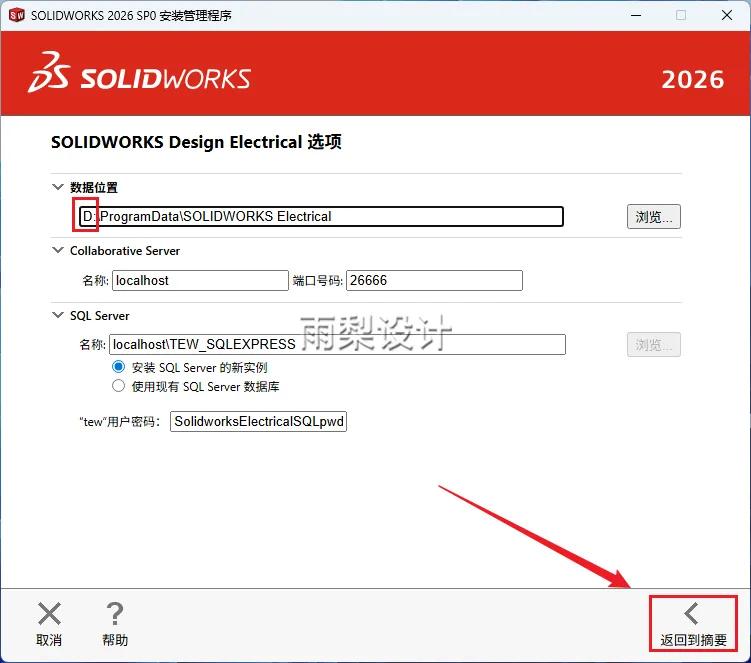The height and width of the screenshot is (663, 751).
Task: Open Help via the question mark icon
Action: point(115,614)
